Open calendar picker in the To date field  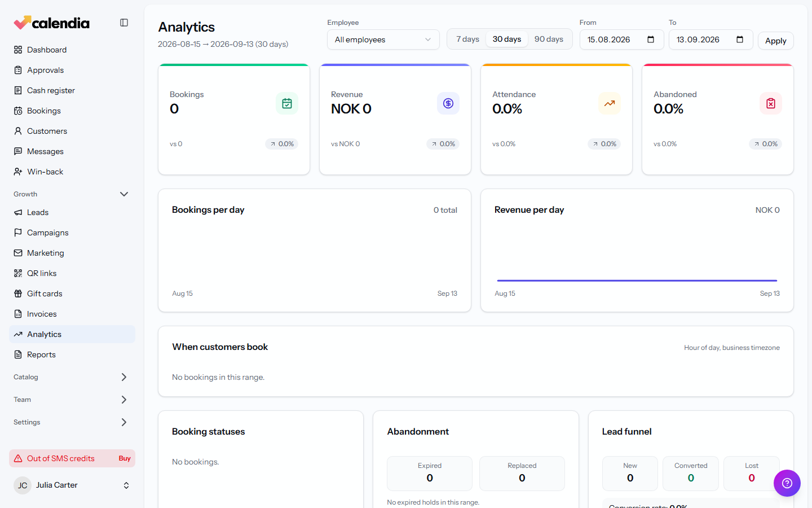tap(740, 40)
